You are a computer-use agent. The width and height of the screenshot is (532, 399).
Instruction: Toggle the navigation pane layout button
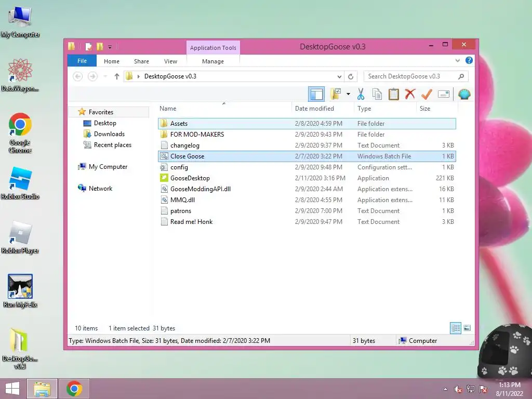pyautogui.click(x=316, y=94)
